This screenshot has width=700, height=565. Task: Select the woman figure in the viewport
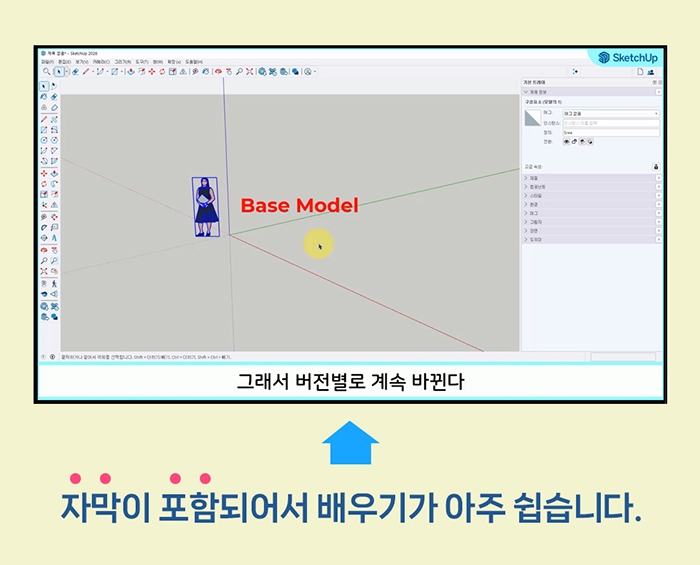point(206,207)
